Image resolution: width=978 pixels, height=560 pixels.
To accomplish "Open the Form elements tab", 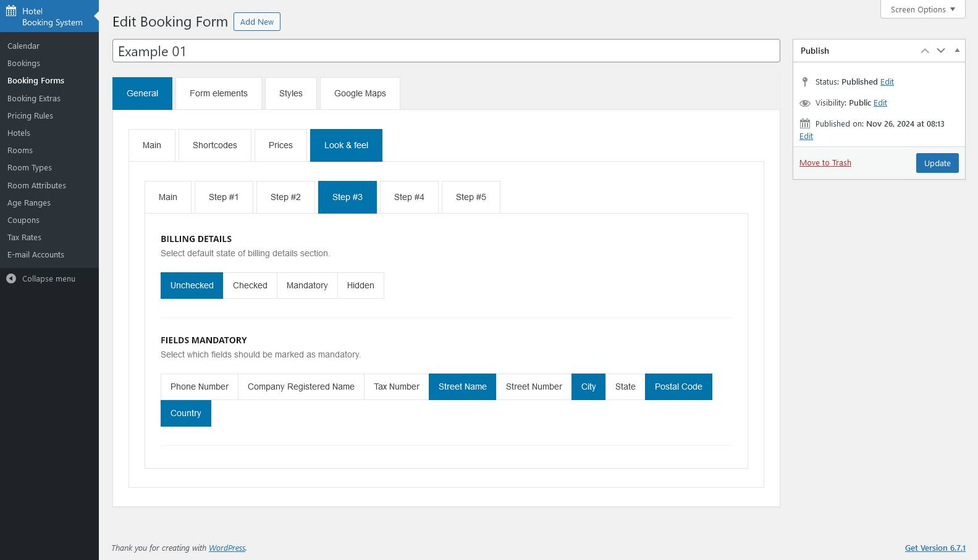I will [x=219, y=93].
